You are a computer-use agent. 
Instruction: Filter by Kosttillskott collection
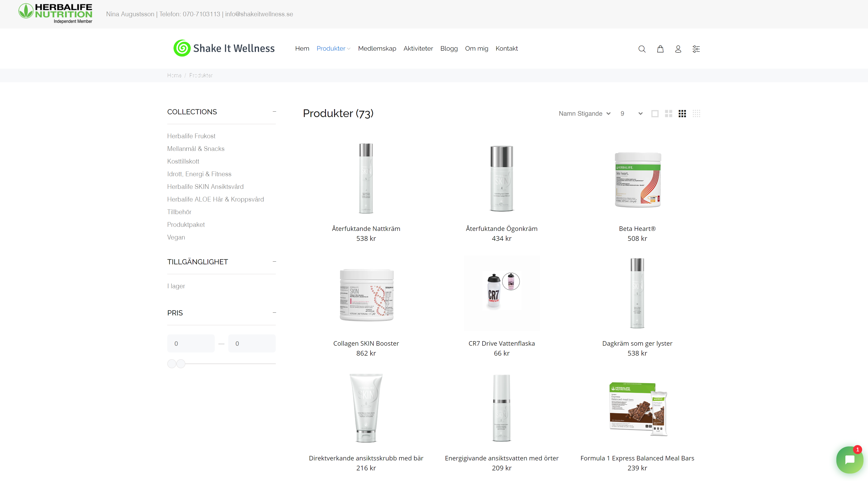click(x=183, y=161)
